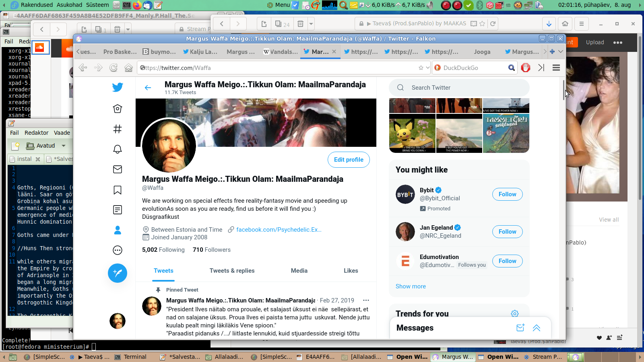Launch Firefox from the top panel
The width and height of the screenshot is (644, 362).
coord(137,5)
